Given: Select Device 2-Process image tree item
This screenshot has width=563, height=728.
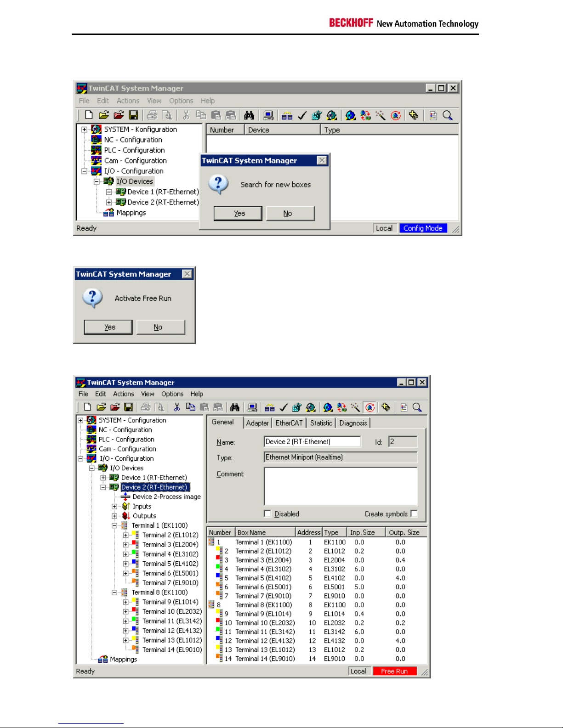Looking at the screenshot, I should coord(166,497).
